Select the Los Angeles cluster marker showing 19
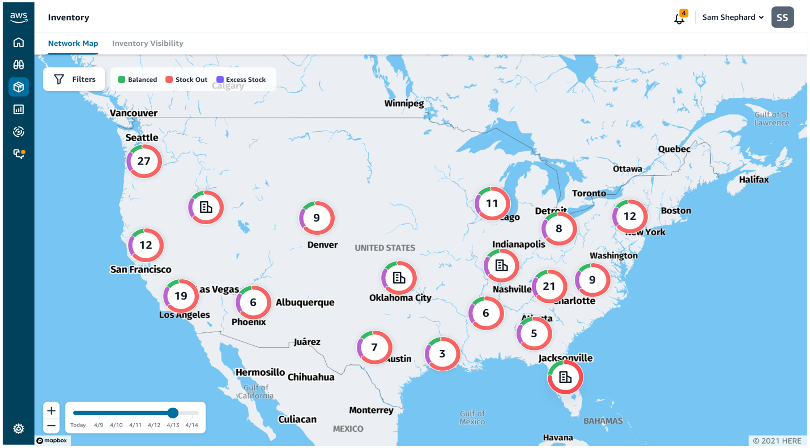Image resolution: width=810 pixels, height=448 pixels. (x=181, y=296)
